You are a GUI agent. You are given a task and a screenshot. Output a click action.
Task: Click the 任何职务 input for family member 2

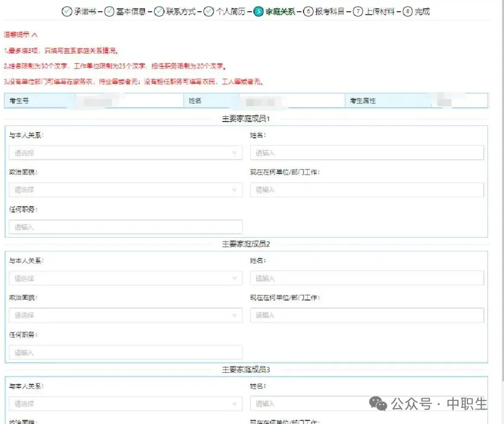coord(126,352)
